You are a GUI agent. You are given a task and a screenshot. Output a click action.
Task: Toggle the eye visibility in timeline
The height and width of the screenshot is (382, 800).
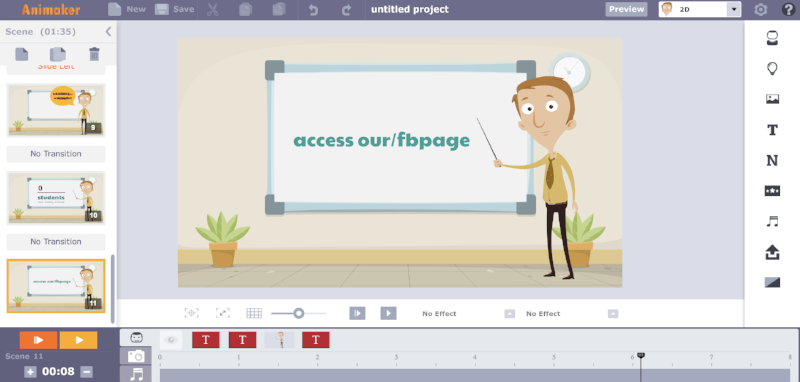click(x=170, y=340)
